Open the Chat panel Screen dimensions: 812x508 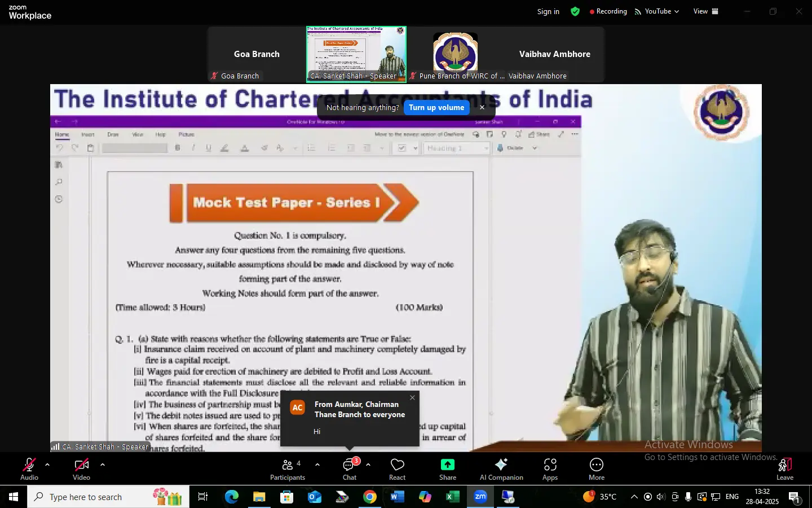tap(349, 469)
